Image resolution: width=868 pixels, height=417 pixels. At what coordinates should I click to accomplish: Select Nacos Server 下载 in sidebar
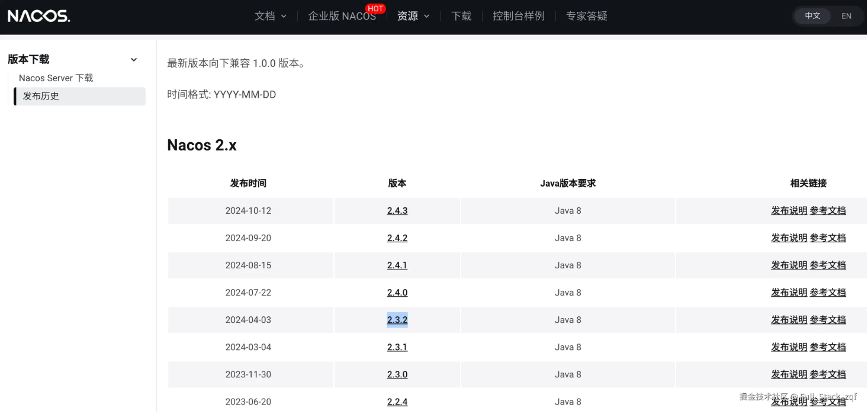click(56, 78)
